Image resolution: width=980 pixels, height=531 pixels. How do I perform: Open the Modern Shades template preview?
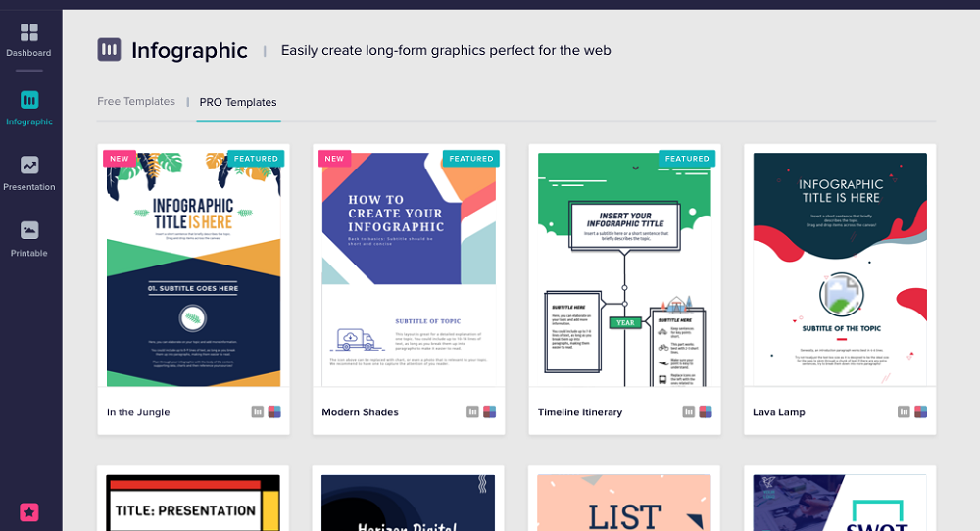coord(409,269)
